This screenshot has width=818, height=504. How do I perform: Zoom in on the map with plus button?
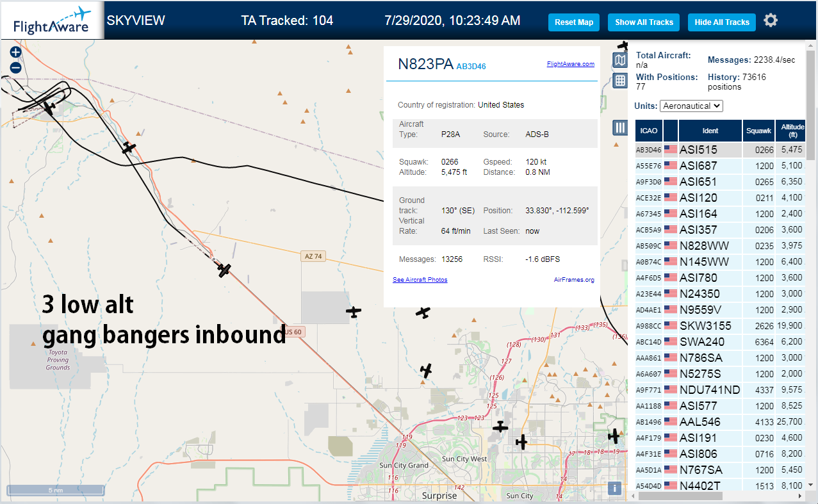point(16,53)
